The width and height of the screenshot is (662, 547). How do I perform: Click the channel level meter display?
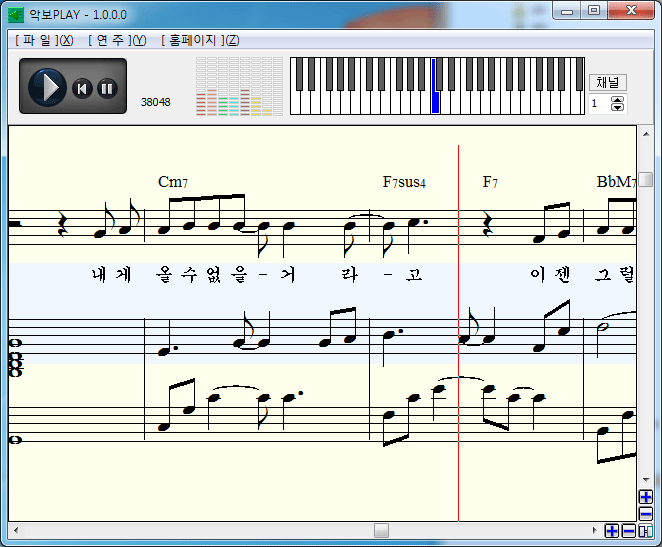pos(239,86)
